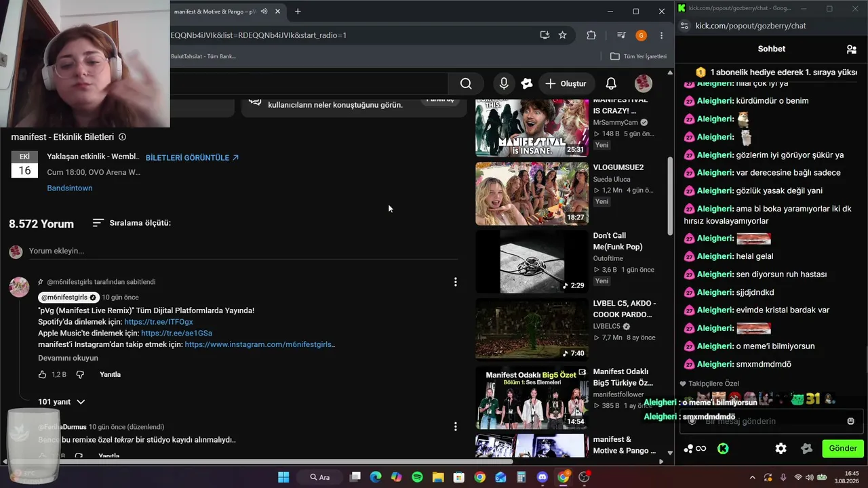This screenshot has height=488, width=868.
Task: Open the emoji picker in Kick chat
Action: tap(850, 421)
